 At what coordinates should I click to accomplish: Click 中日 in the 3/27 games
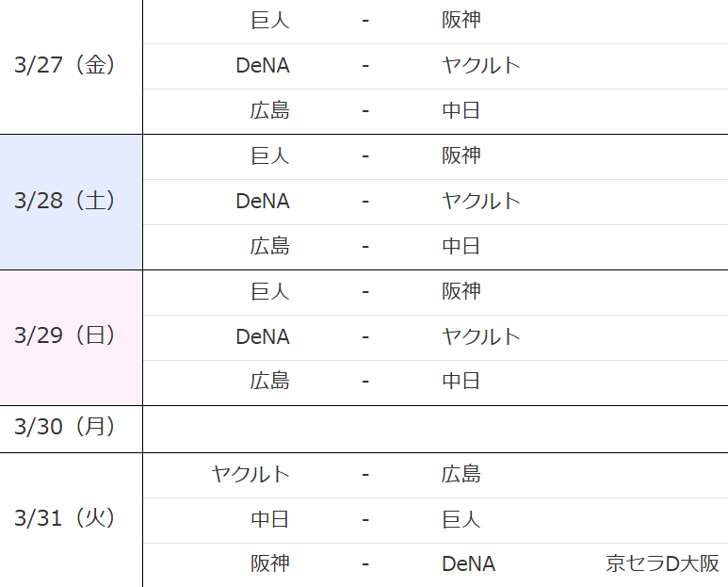pos(461,110)
